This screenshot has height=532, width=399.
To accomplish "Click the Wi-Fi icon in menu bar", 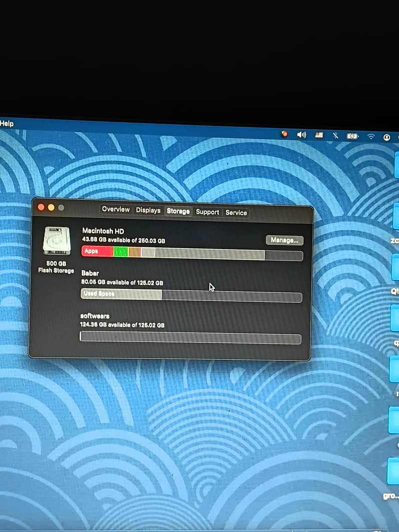I will tap(371, 136).
